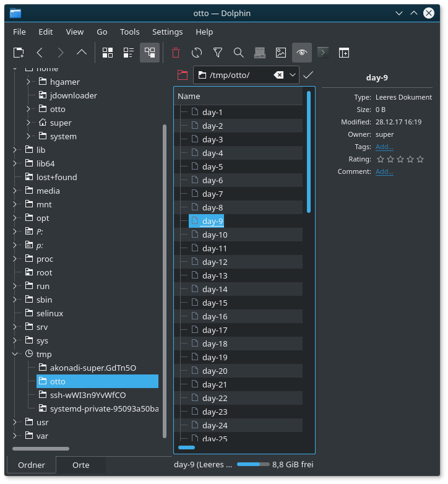Toggle the image preview icon

point(281,53)
